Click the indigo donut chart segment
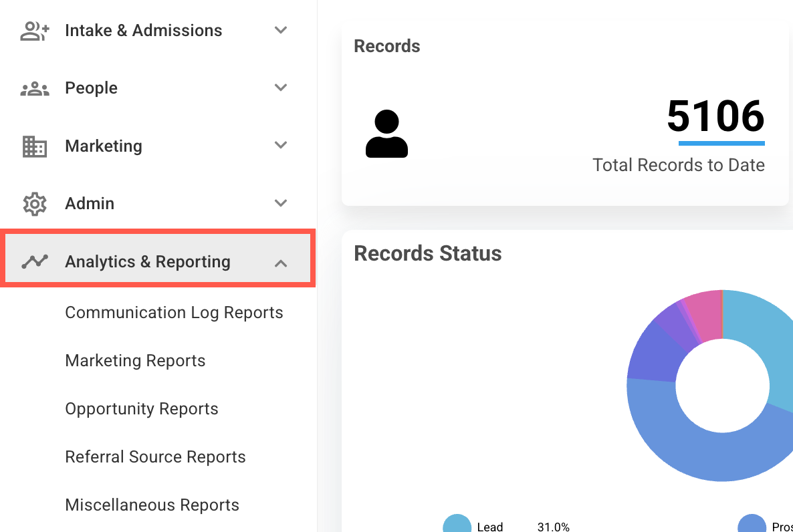The image size is (793, 532). point(657,356)
